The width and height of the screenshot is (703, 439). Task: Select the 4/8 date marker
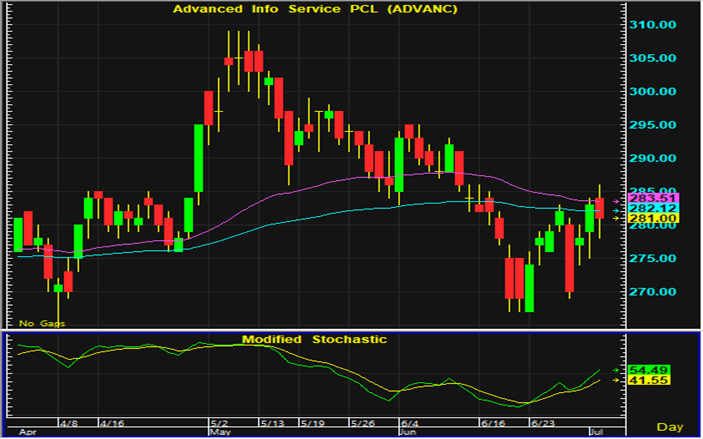[69, 422]
